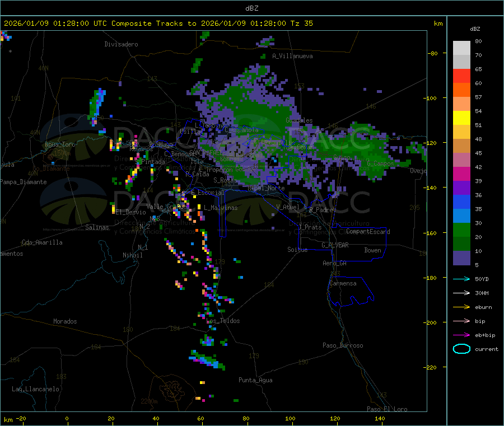Click the El_Desvio place label

131,212
